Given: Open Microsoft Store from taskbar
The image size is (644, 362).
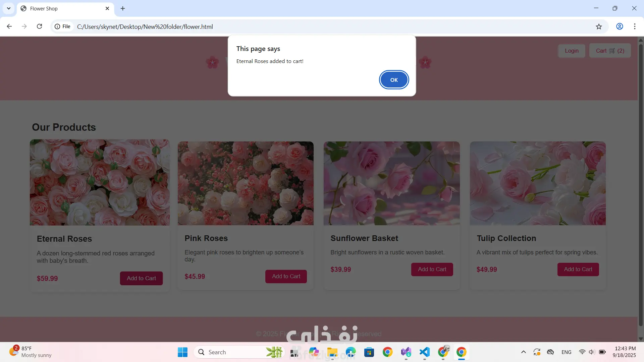Looking at the screenshot, I should coord(369,352).
